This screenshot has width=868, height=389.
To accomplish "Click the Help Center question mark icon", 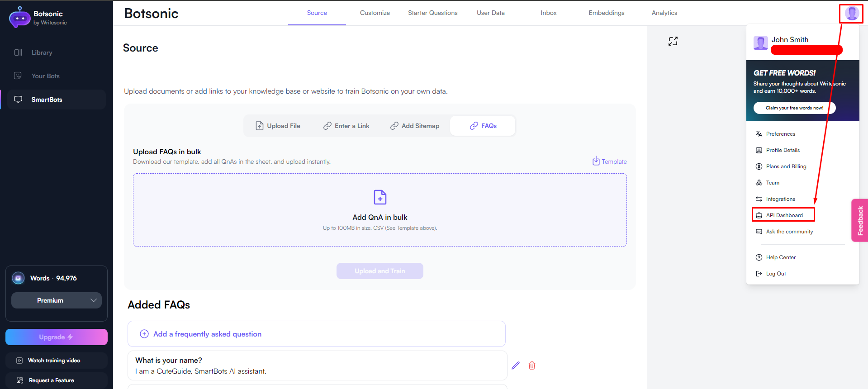I will 759,257.
